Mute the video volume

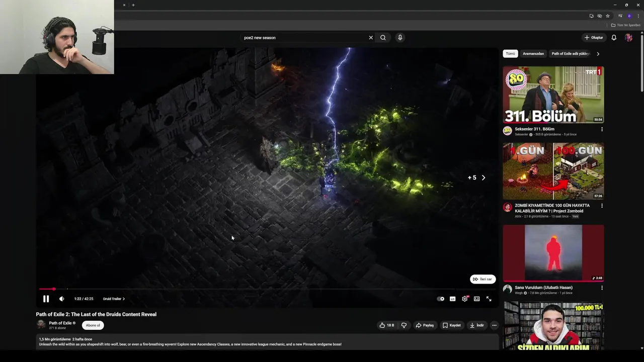tap(61, 299)
